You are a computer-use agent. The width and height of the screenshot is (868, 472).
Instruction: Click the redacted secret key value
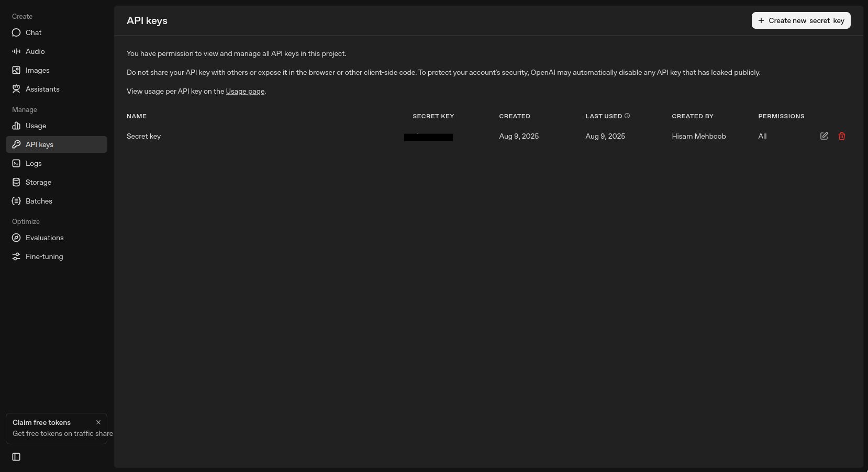(428, 137)
